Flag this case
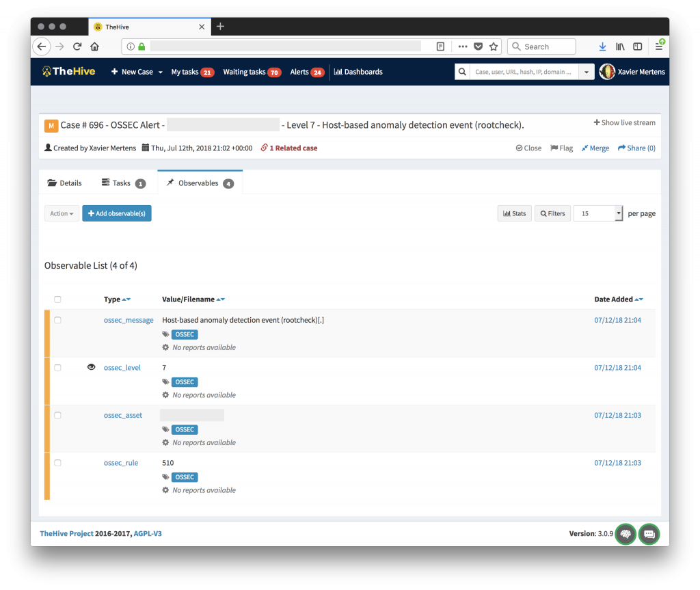700x590 pixels. 562,148
